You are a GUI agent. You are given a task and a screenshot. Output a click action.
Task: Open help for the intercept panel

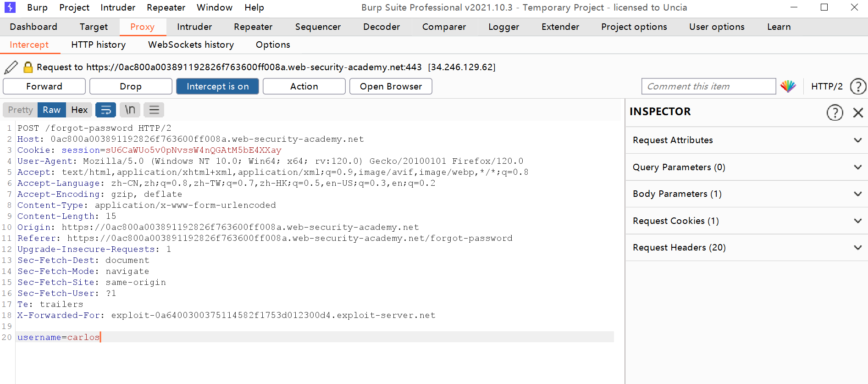(858, 86)
